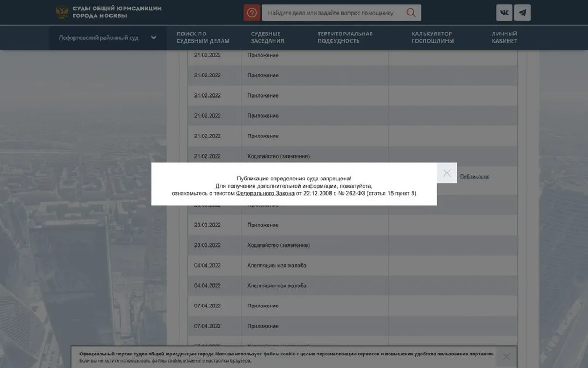Screen dimensions: 588x368
Task: Open the red help question-mark icon
Action: click(252, 13)
